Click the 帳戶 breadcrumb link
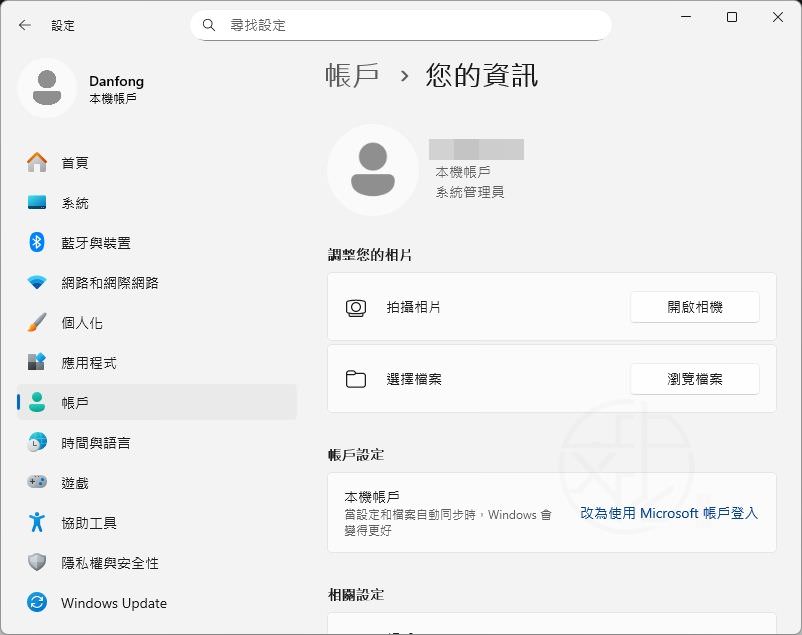Image resolution: width=802 pixels, height=635 pixels. 352,75
